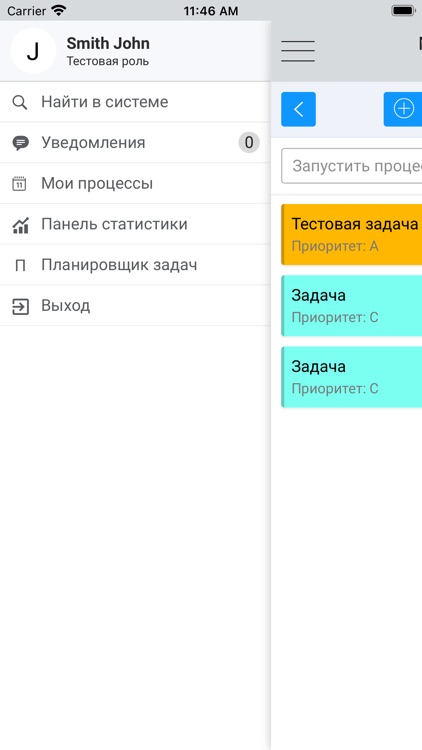Viewport: 422px width, 750px height.
Task: Open Уведомления menu item
Action: [135, 143]
